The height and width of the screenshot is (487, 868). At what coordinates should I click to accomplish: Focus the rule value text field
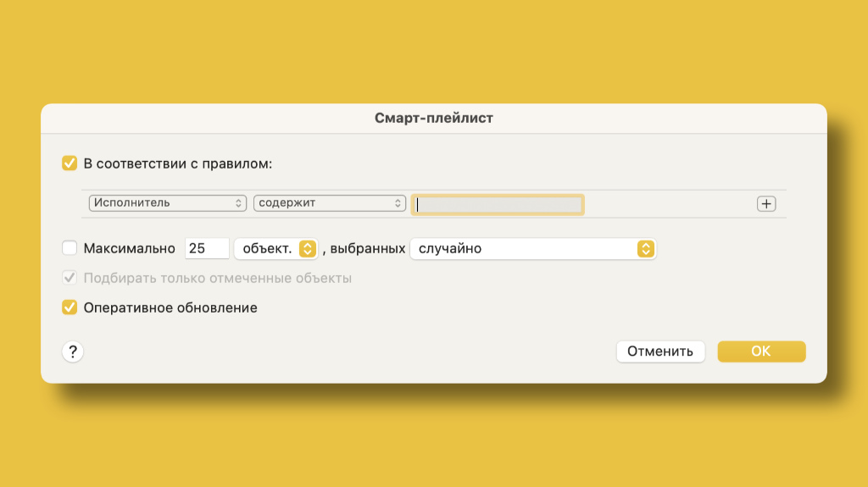(x=498, y=204)
